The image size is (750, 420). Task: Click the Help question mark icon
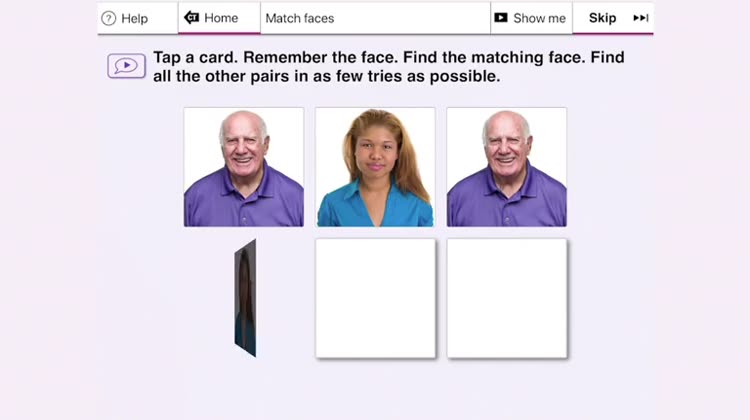[109, 19]
